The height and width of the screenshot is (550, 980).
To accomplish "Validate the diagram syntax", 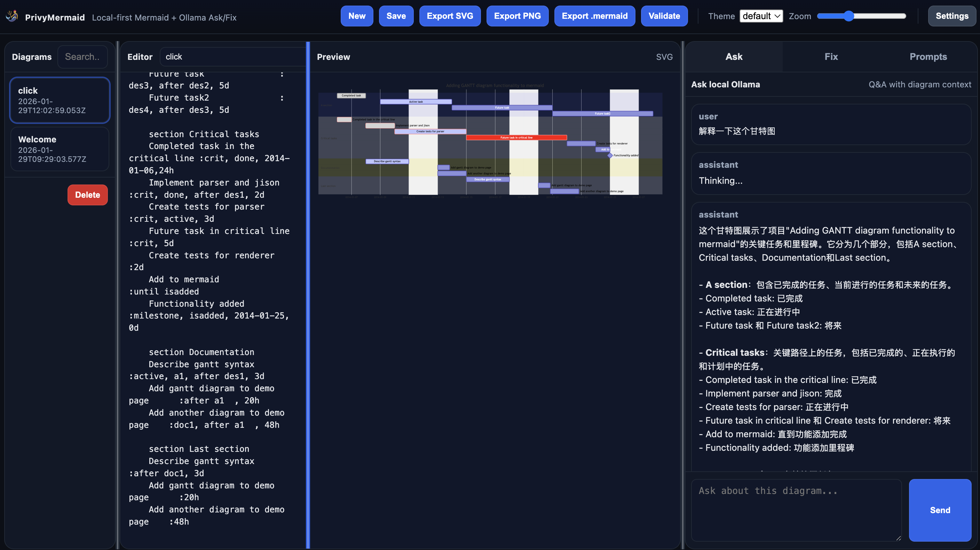I will (664, 16).
